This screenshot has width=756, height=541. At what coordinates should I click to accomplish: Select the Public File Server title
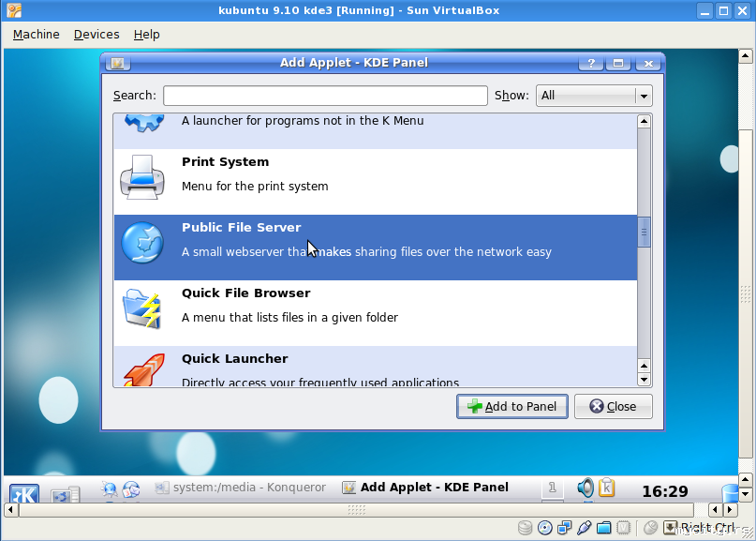coord(241,227)
